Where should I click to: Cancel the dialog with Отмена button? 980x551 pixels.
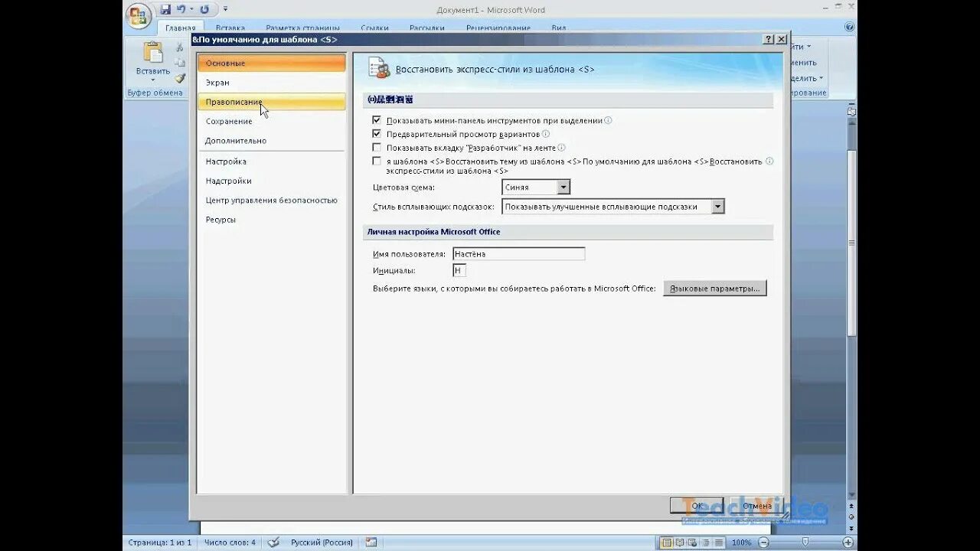tap(756, 505)
